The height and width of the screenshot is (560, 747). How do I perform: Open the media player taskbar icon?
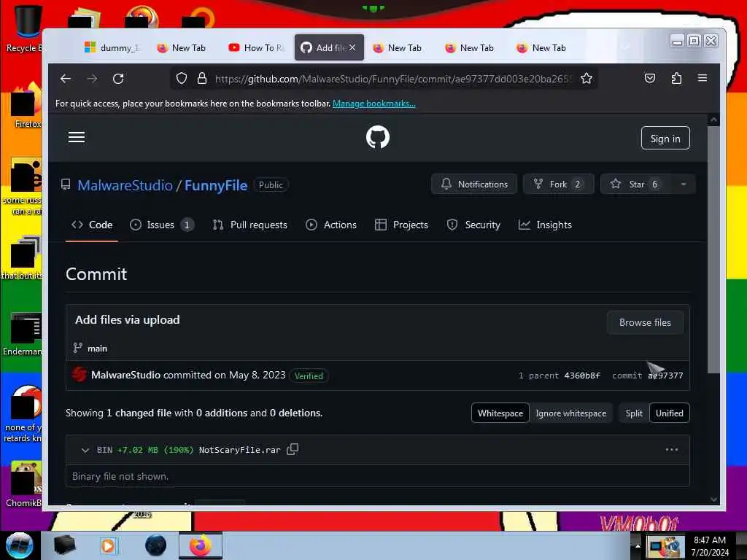coord(108,545)
